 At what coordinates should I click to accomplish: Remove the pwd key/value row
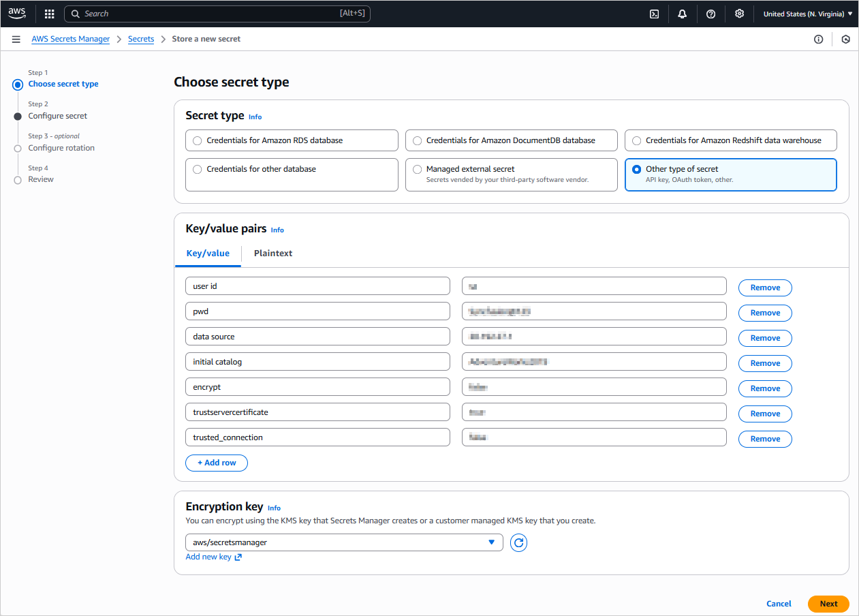pos(764,313)
